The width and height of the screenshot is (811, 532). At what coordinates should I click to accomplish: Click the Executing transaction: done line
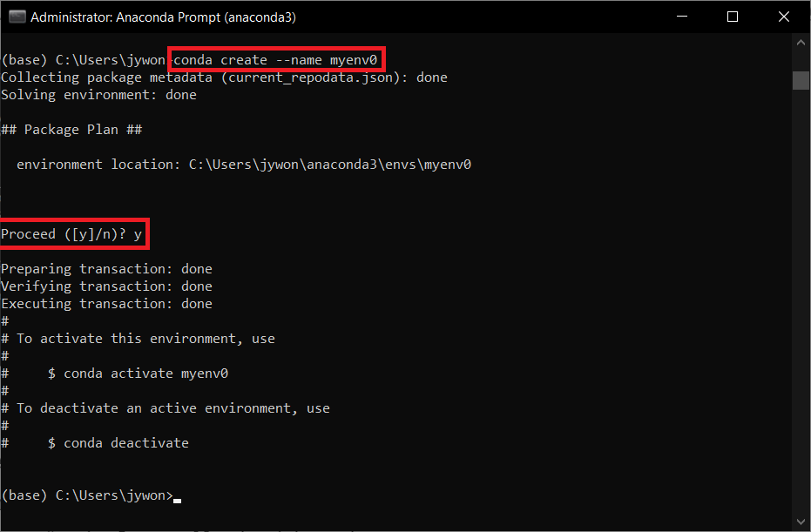[x=105, y=303]
